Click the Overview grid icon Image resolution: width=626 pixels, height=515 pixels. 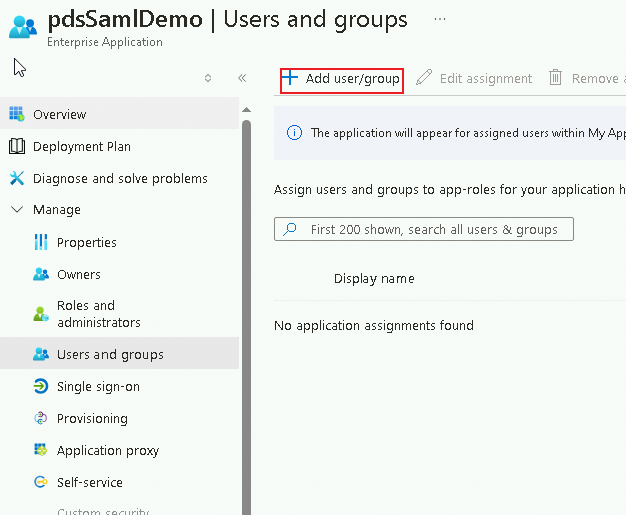tap(17, 114)
